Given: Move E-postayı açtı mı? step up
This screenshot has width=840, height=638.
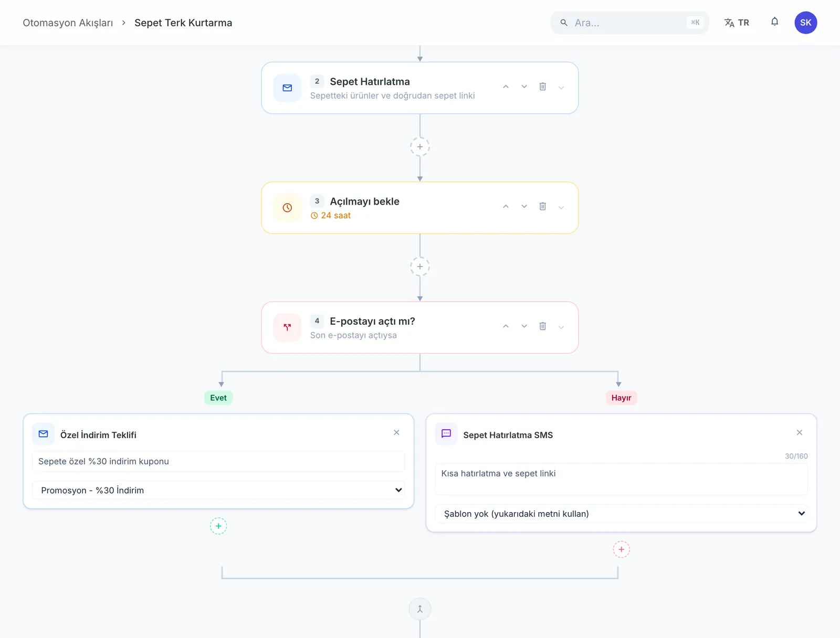Looking at the screenshot, I should (506, 326).
